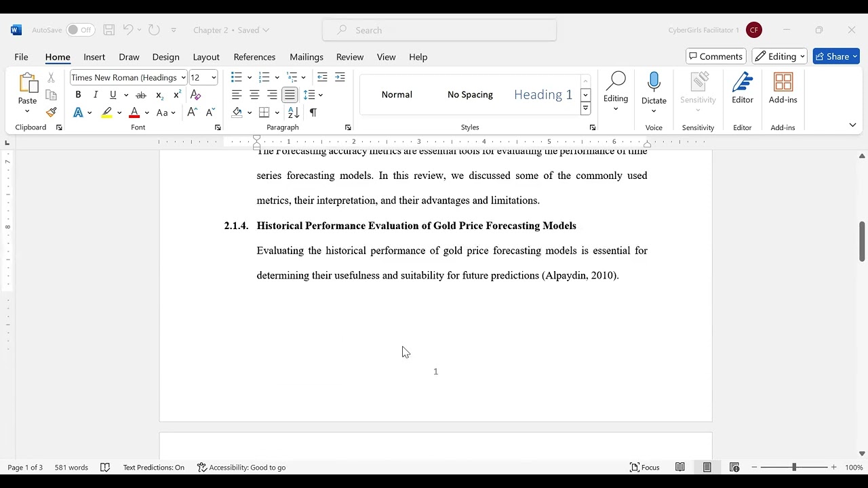Screen dimensions: 868x488
Task: Align text right
Action: (272, 95)
